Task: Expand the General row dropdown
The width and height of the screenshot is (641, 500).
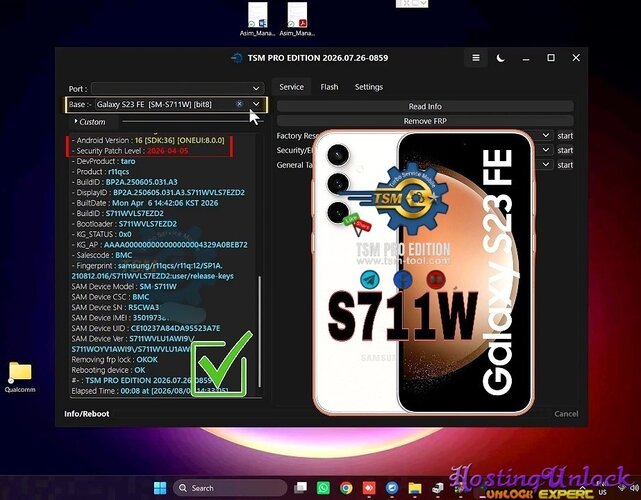Action: tap(546, 165)
